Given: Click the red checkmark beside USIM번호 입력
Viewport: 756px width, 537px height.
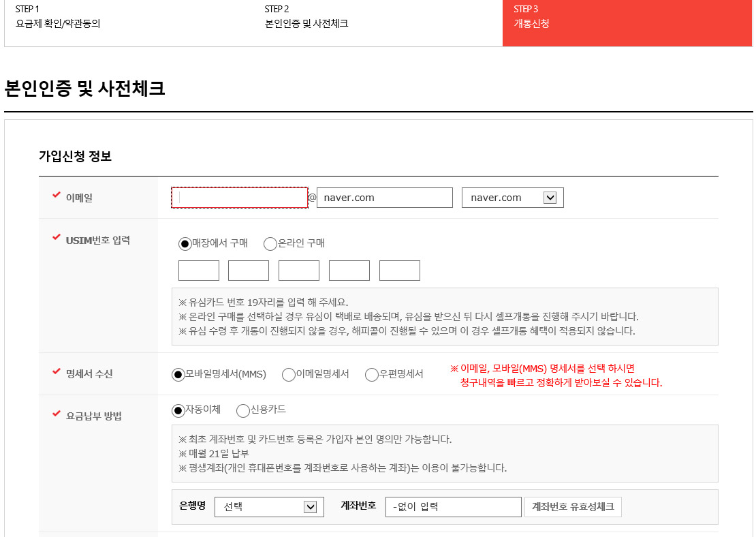Looking at the screenshot, I should point(57,237).
